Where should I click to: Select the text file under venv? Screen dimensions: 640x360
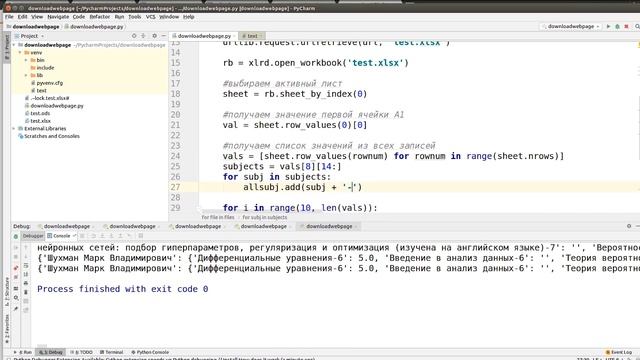tap(39, 91)
